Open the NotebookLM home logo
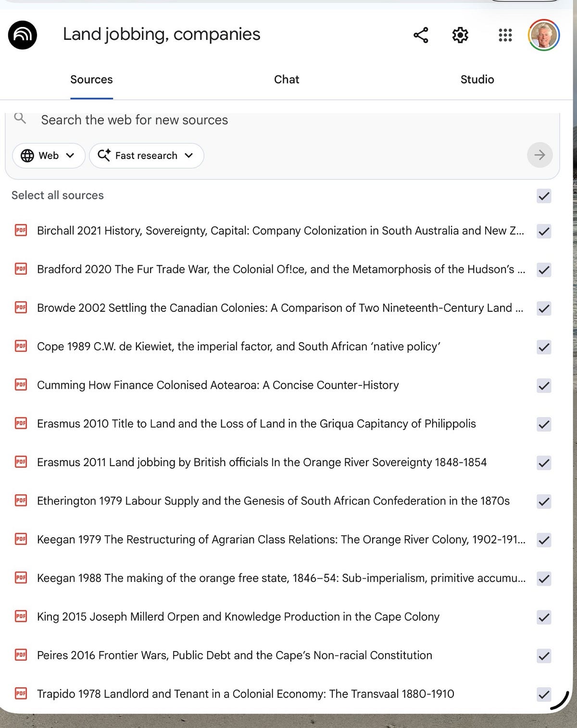Screen dimensions: 577x728 pos(23,35)
